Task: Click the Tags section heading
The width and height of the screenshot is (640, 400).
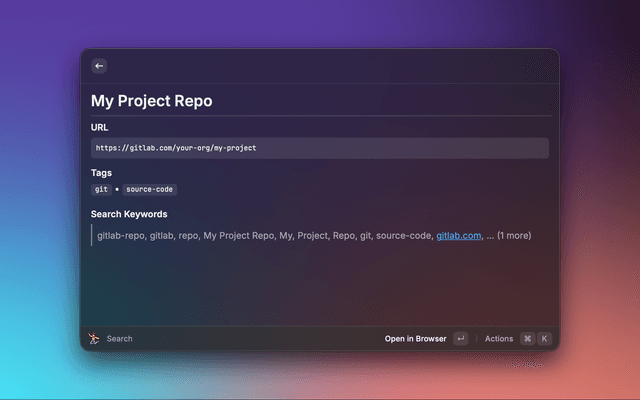Action: point(102,173)
